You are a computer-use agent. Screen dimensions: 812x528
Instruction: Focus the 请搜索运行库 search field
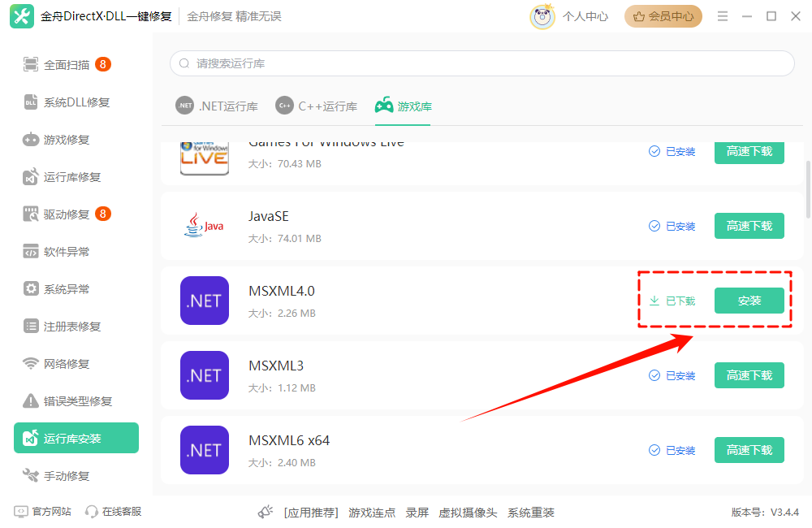click(482, 63)
